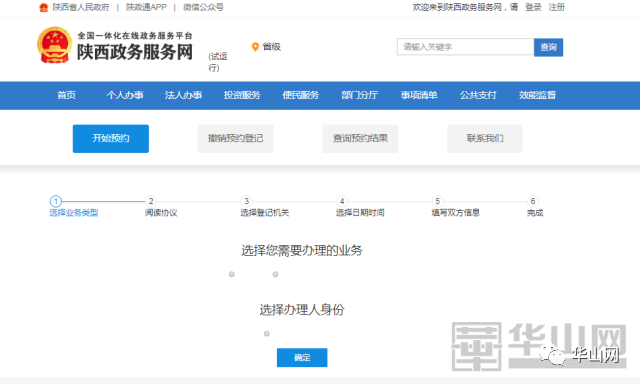Select the 开始预约 tab
The image size is (640, 384).
[x=111, y=139]
